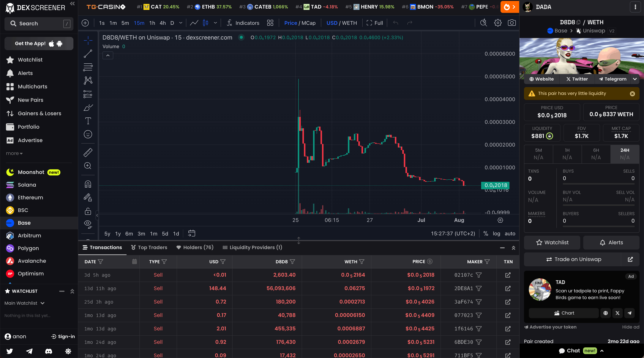Select the ruler measure tool
Screen dimensions: 644x358
click(x=88, y=152)
